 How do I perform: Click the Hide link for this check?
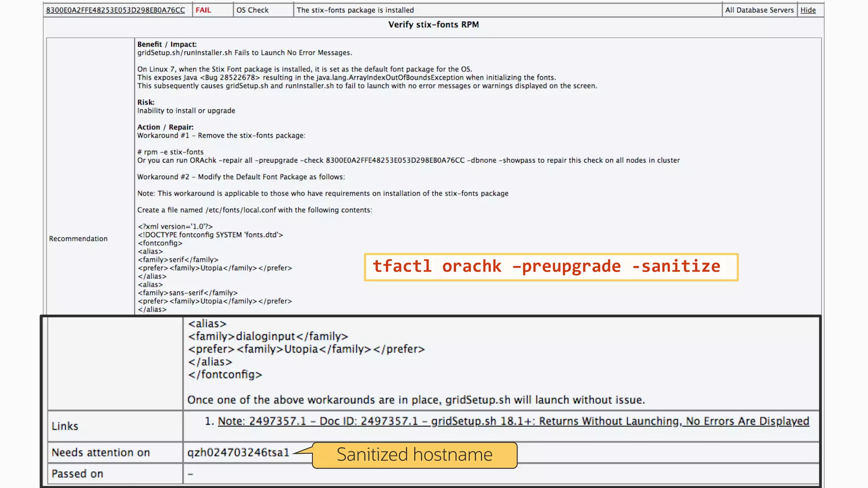[x=808, y=10]
